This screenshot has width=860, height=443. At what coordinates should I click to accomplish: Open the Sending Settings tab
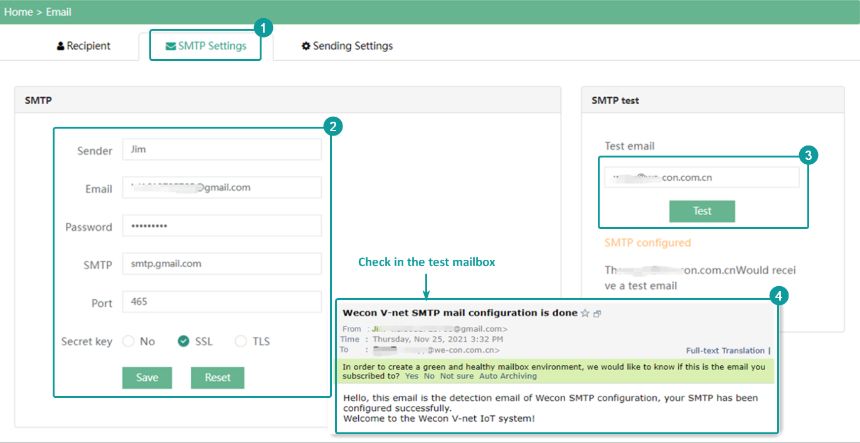click(x=347, y=46)
